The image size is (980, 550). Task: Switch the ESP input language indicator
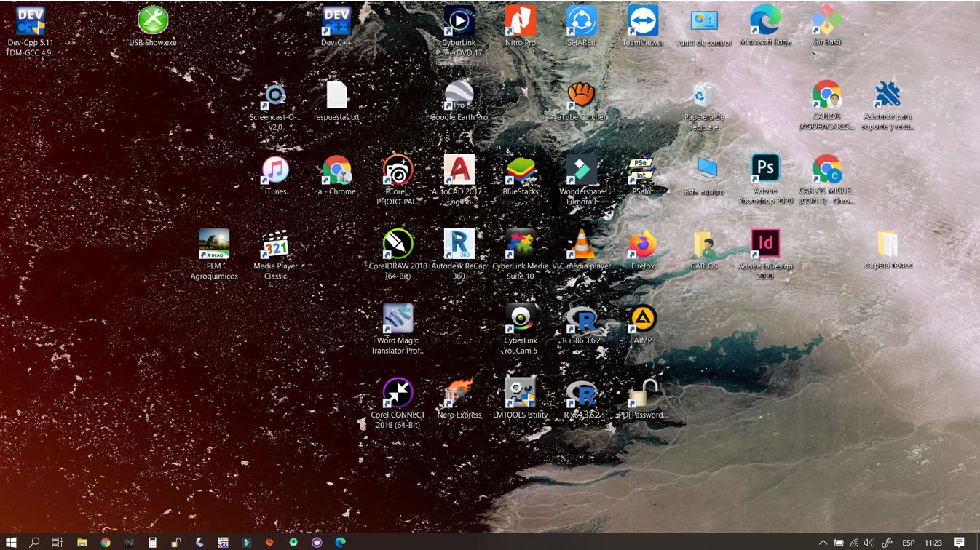(x=909, y=543)
